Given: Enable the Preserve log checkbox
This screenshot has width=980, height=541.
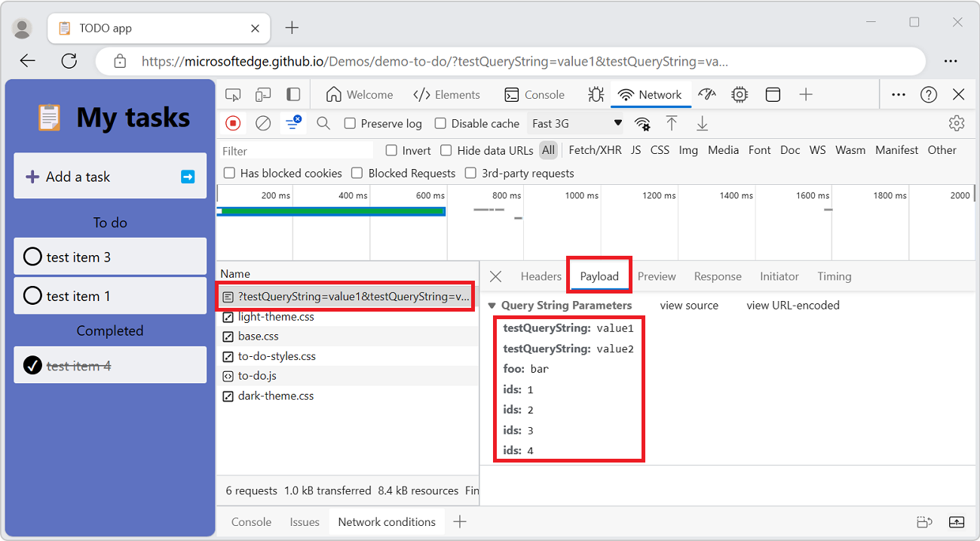Looking at the screenshot, I should 351,123.
